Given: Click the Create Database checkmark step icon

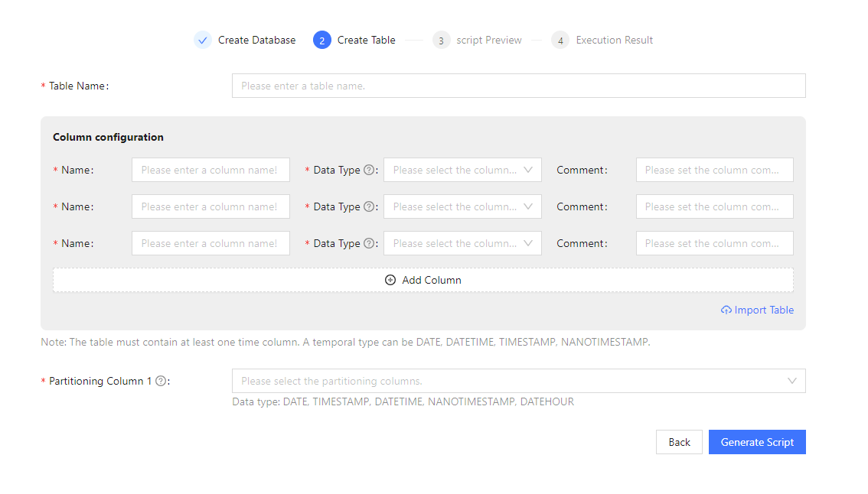Looking at the screenshot, I should click(x=203, y=41).
